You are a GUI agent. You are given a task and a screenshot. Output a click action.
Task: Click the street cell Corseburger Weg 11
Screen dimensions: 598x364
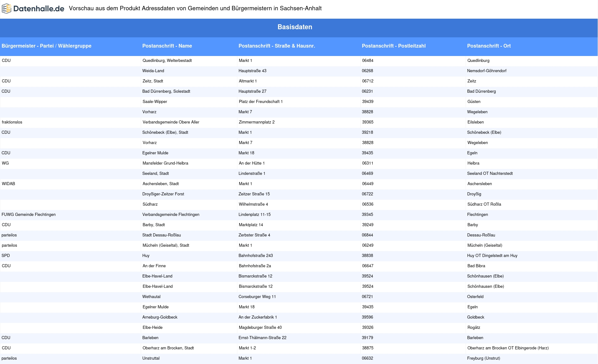[257, 297]
